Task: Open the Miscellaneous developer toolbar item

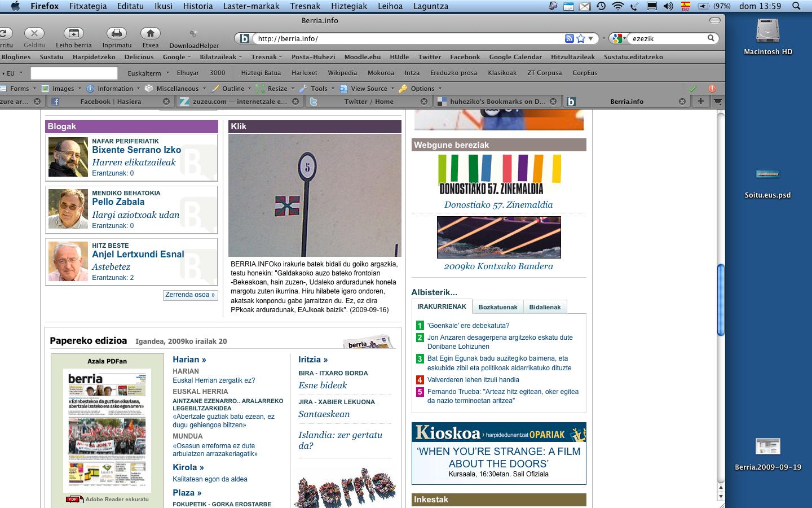Action: (x=177, y=89)
